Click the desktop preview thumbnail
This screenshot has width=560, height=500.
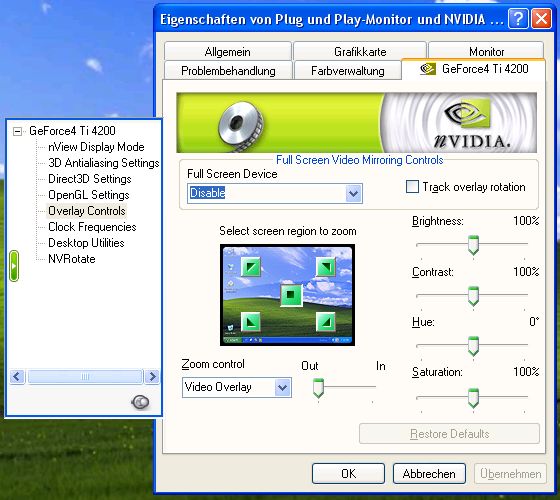tap(288, 295)
